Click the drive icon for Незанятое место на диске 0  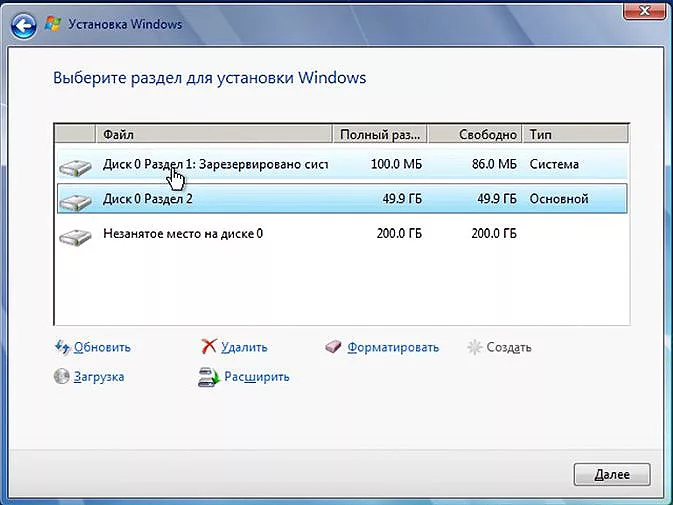tap(75, 236)
